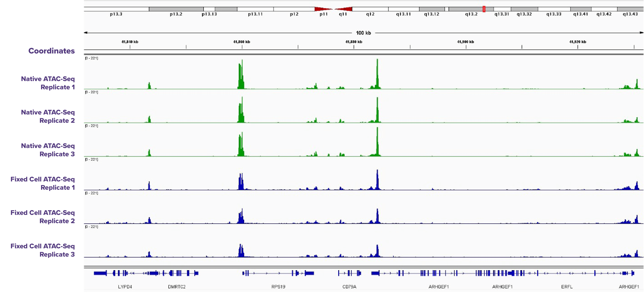
Task: Click the left arrow of scale bar
Action: point(86,33)
